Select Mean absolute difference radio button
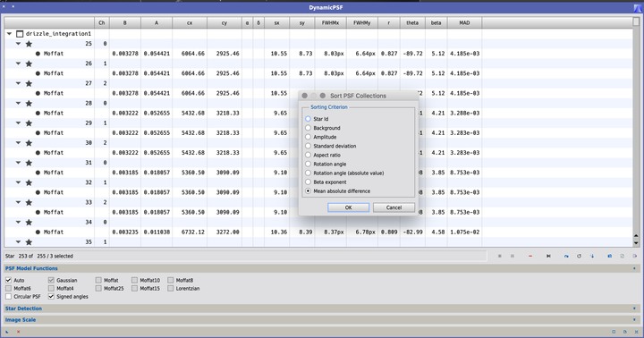 pyautogui.click(x=308, y=191)
